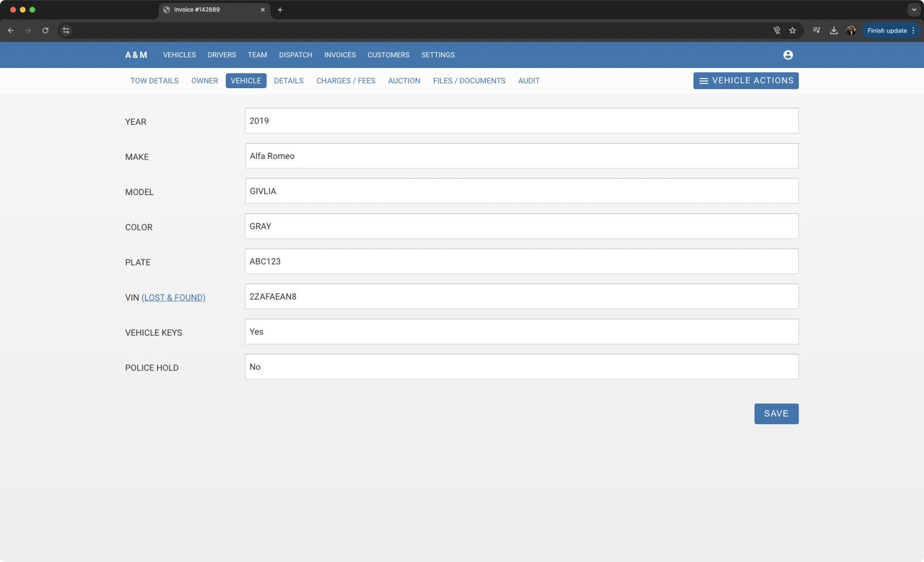Open Customers in top navigation
924x562 pixels.
(388, 55)
